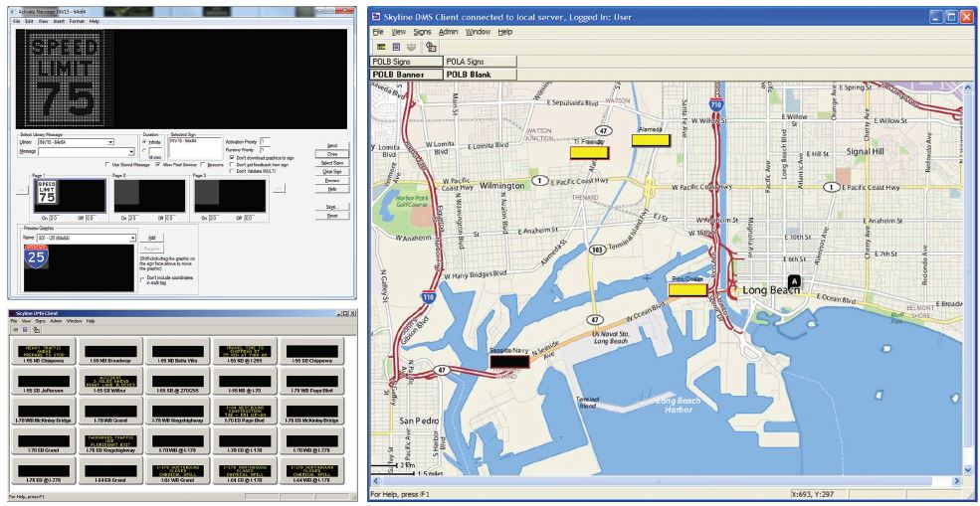This screenshot has height=506, width=980.
Task: Click the I-25 interstate shield graphic preview
Action: click(x=36, y=256)
